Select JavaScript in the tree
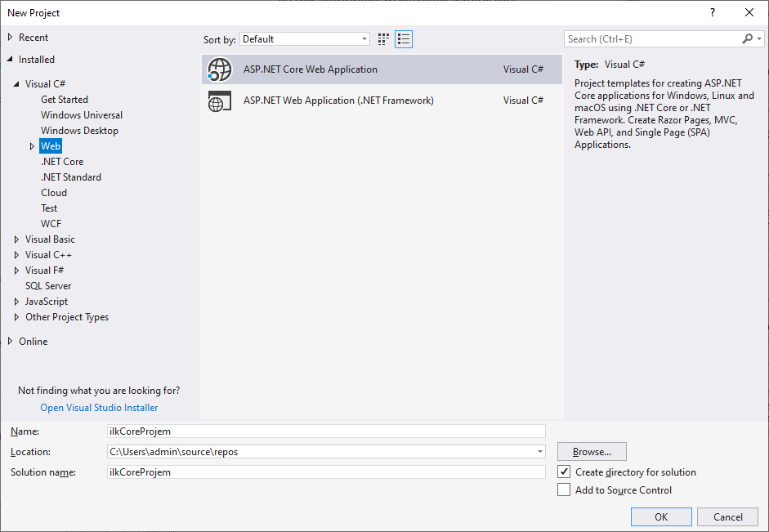 coord(47,302)
